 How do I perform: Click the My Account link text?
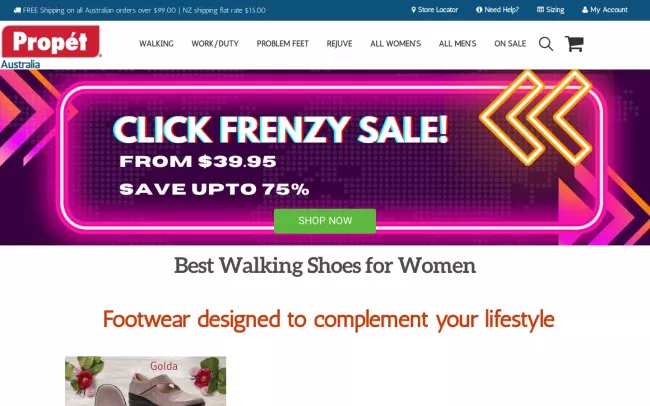pyautogui.click(x=609, y=10)
